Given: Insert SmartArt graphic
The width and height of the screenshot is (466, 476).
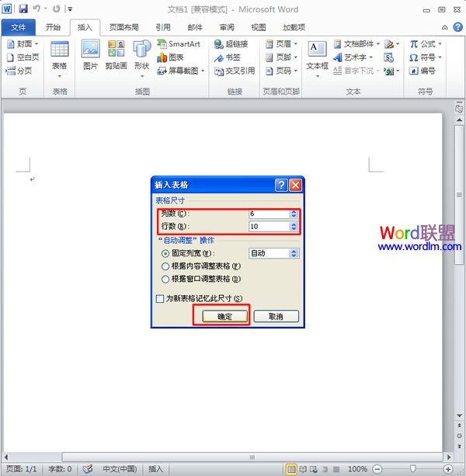Looking at the screenshot, I should 179,44.
